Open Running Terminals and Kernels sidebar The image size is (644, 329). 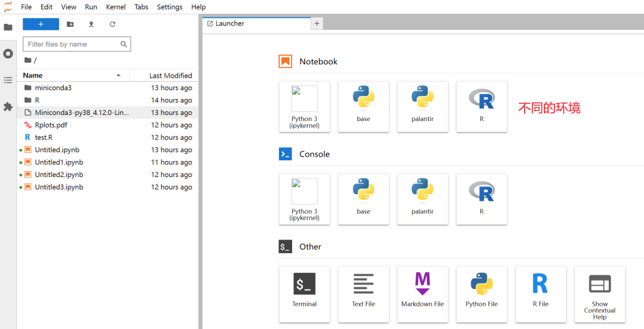click(8, 54)
